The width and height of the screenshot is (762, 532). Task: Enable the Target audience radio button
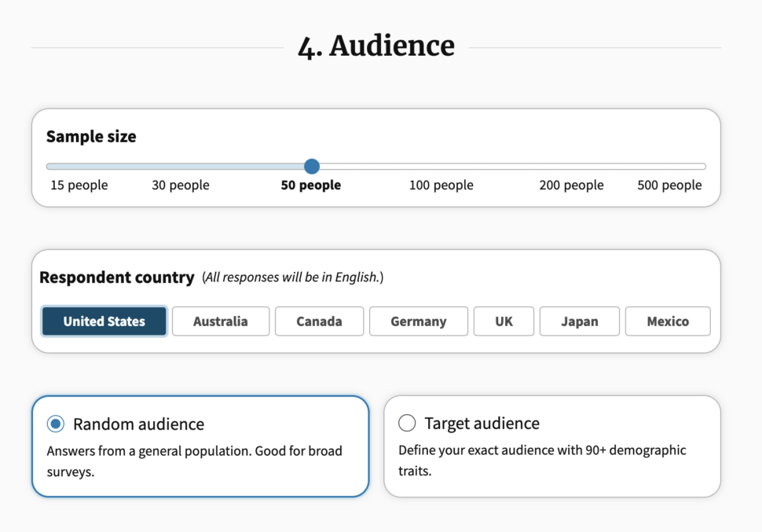pyautogui.click(x=407, y=424)
